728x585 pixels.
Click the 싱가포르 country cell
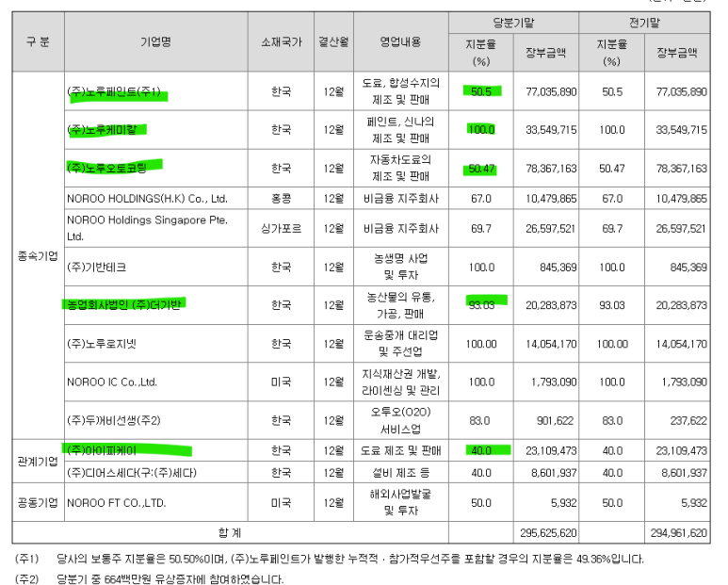[281, 228]
